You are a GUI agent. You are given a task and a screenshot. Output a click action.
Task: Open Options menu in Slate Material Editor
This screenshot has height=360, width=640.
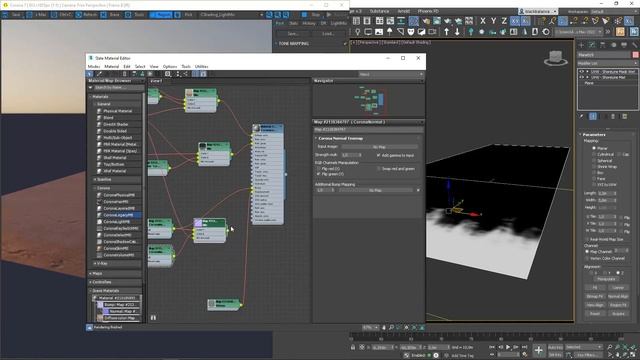tap(170, 67)
